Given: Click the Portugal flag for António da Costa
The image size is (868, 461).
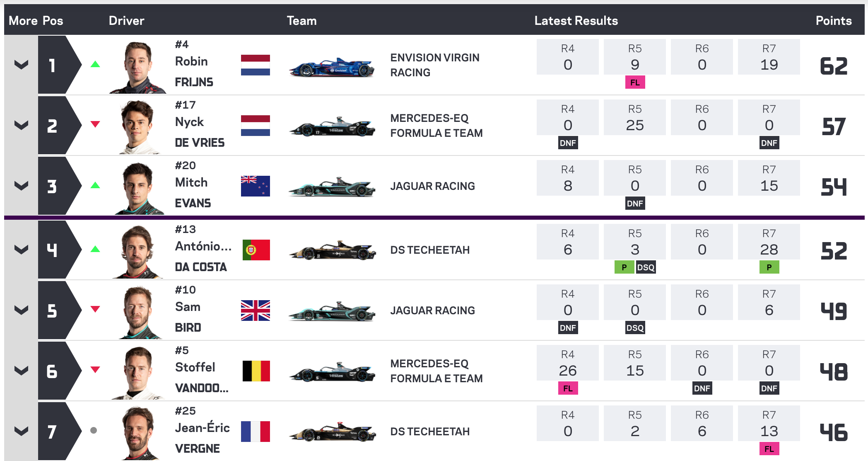Looking at the screenshot, I should (256, 250).
